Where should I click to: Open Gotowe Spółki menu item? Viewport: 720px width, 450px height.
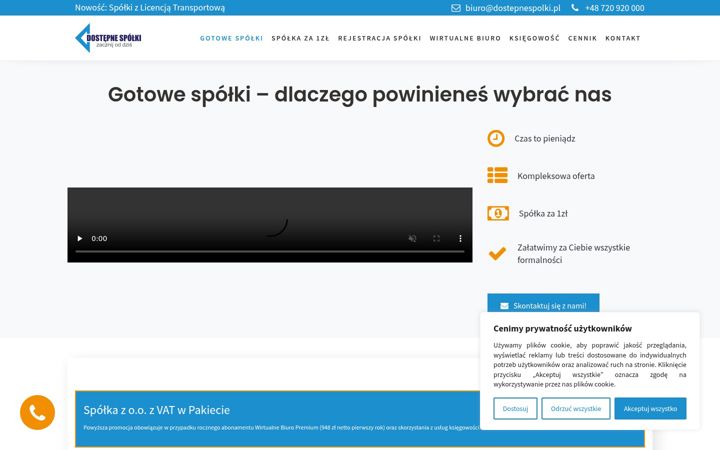(x=231, y=39)
